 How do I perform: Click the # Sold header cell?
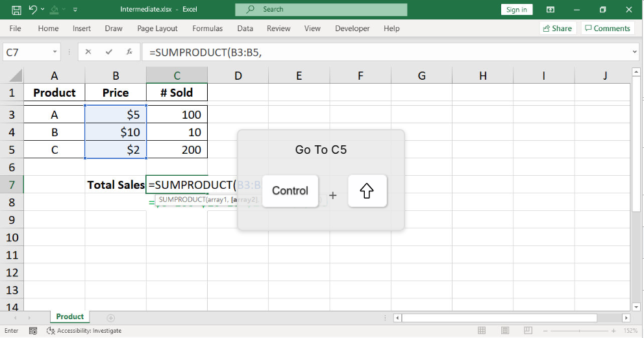click(x=177, y=93)
